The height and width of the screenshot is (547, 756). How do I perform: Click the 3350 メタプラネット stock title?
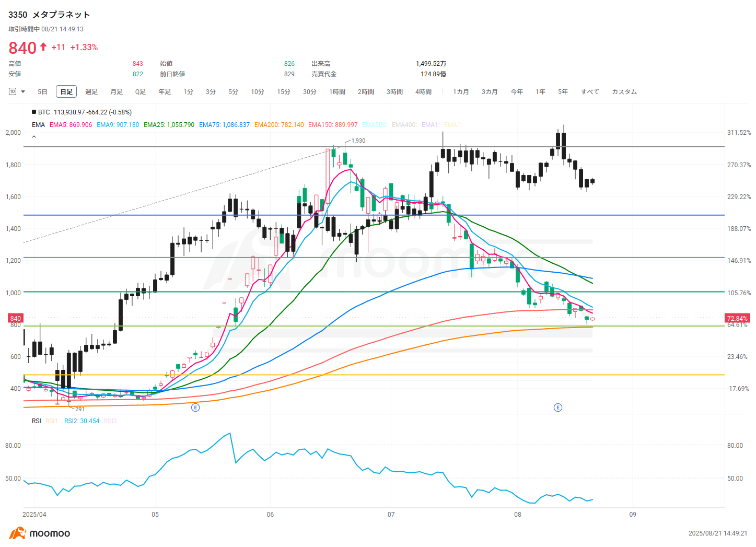tap(49, 15)
